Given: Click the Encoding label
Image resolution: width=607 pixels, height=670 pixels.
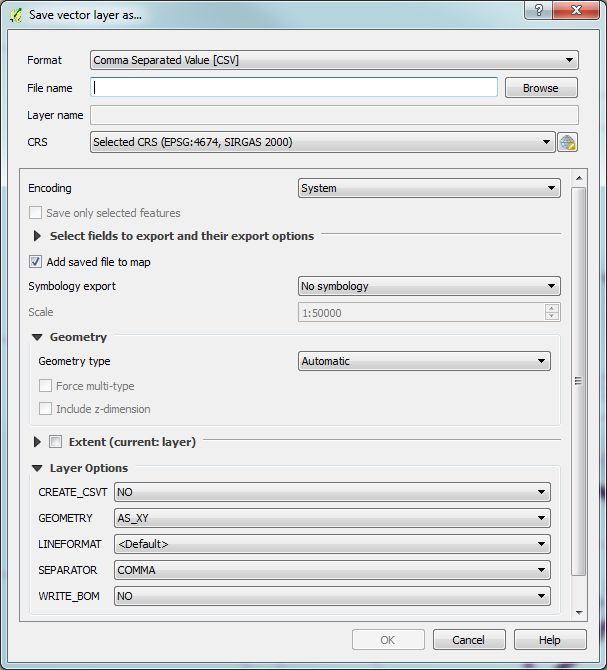Looking at the screenshot, I should pos(50,188).
